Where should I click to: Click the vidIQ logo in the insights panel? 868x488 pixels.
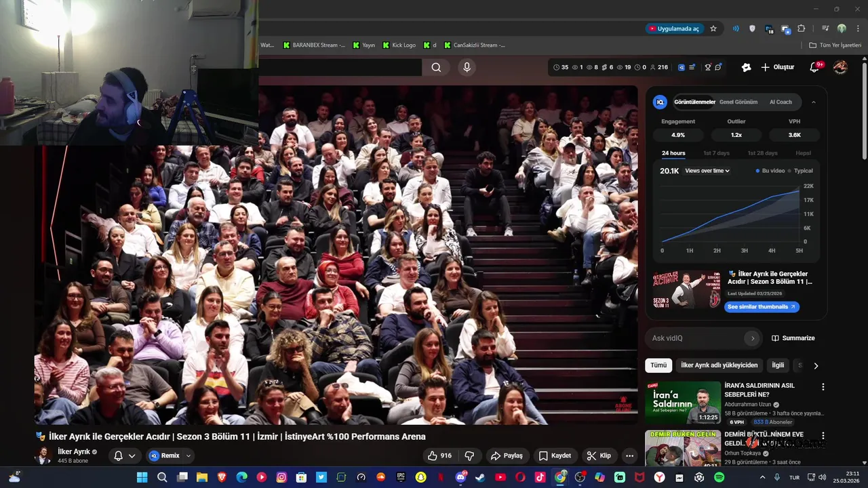(660, 102)
